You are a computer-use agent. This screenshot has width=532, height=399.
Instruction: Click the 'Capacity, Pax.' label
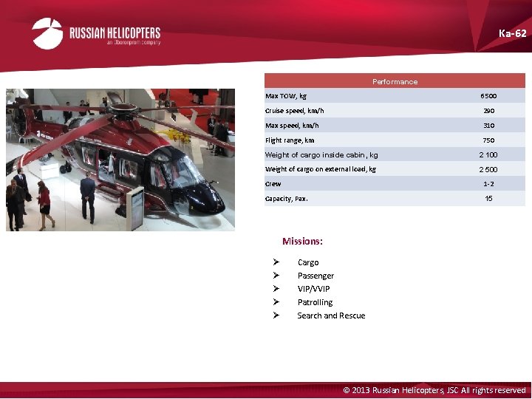pyautogui.click(x=287, y=199)
